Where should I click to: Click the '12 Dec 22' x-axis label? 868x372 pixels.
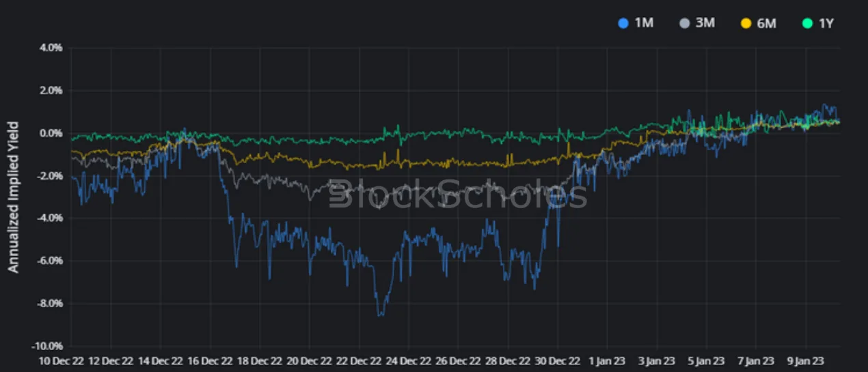tap(111, 361)
